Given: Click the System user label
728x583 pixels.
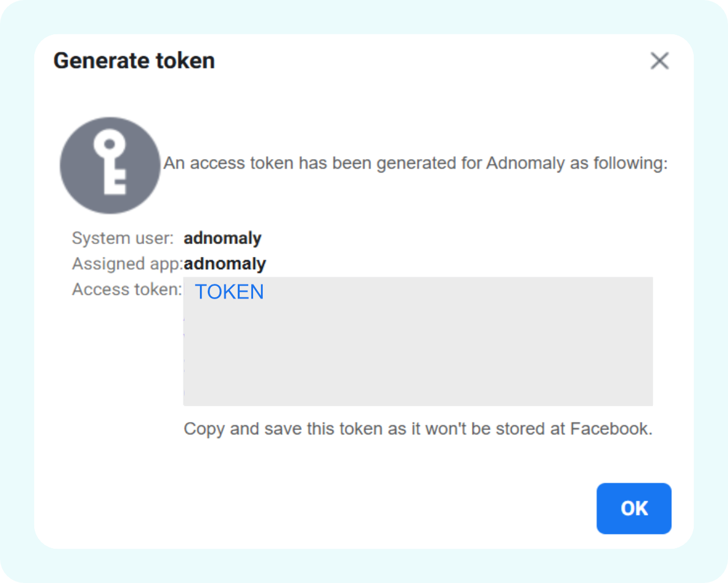Looking at the screenshot, I should click(x=123, y=238).
